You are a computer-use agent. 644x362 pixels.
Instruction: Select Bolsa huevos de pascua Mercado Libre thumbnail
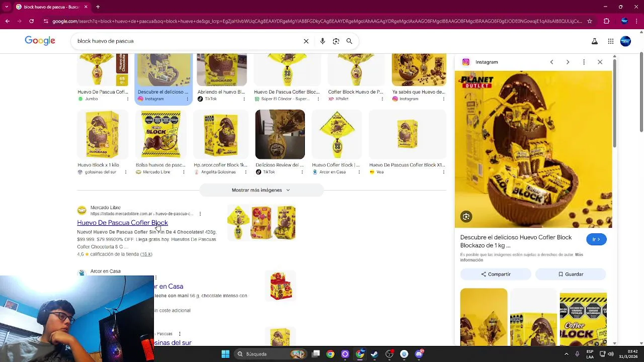161,134
